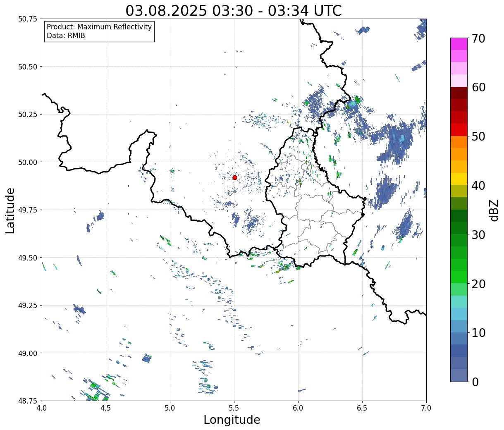Click the latitude tick label '50.50'
The width and height of the screenshot is (504, 430).
[x=28, y=67]
